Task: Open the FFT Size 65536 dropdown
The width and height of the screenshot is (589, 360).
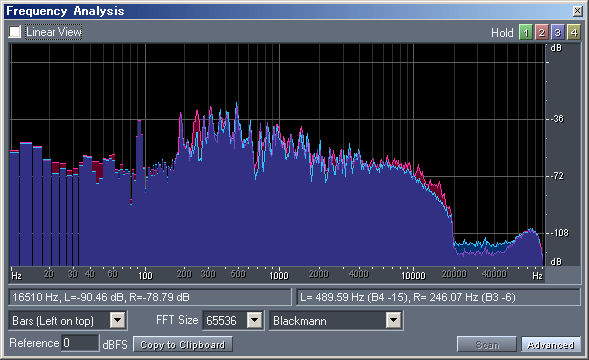Action: (233, 321)
